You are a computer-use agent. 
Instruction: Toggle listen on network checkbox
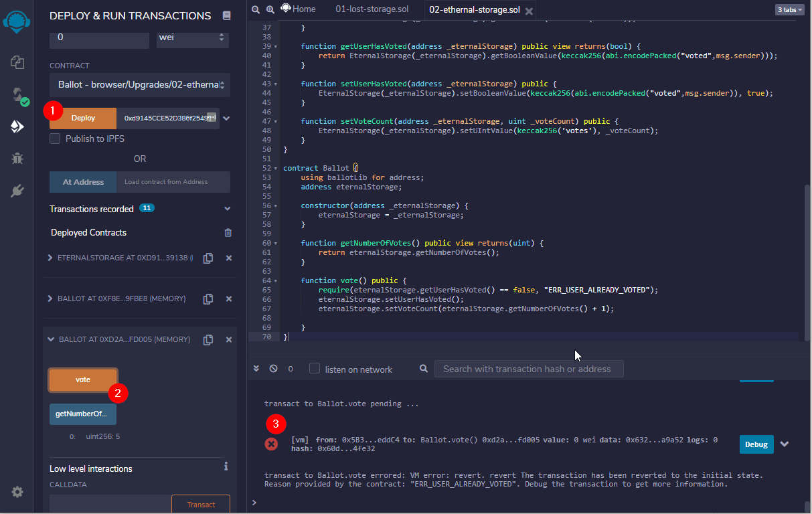[315, 369]
